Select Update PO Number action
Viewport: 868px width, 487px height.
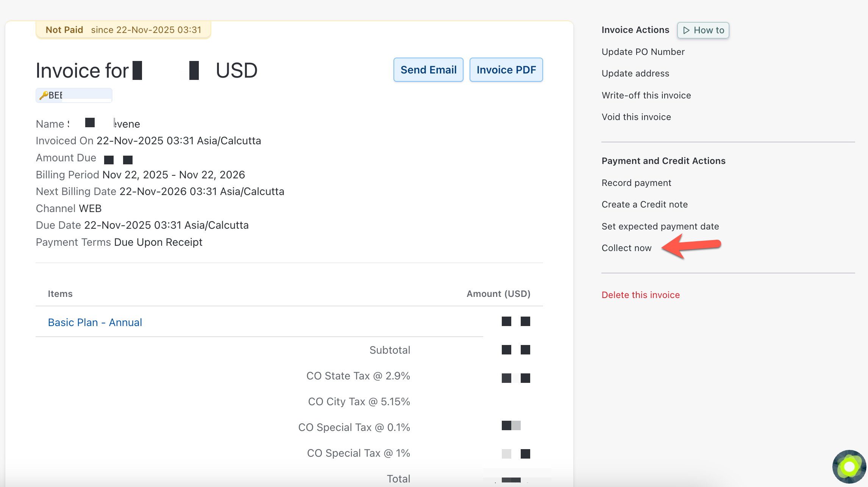tap(643, 52)
